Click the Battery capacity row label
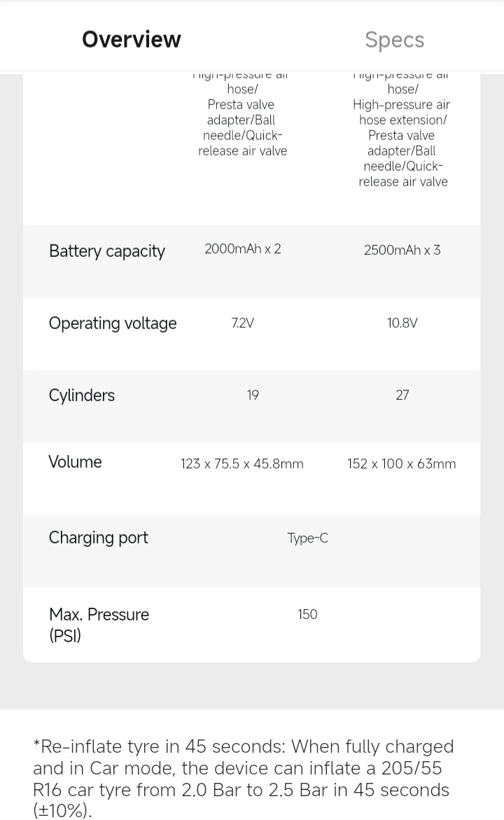This screenshot has width=504, height=820. tap(106, 251)
